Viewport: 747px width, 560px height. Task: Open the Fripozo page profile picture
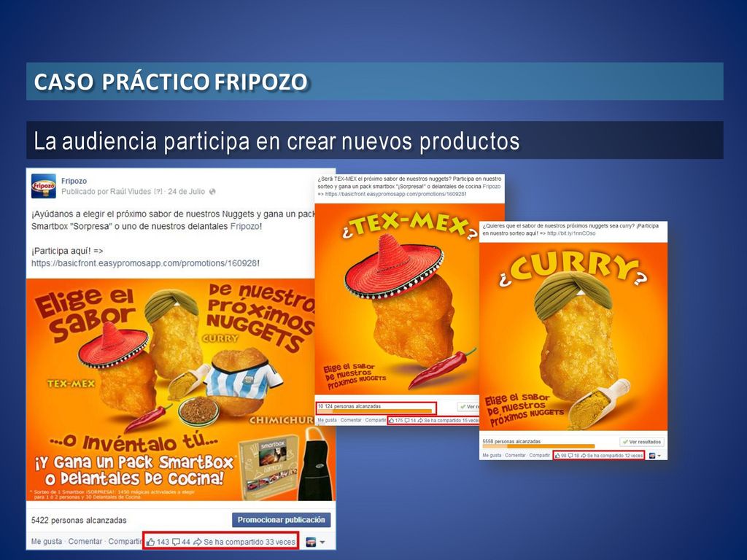pos(43,186)
